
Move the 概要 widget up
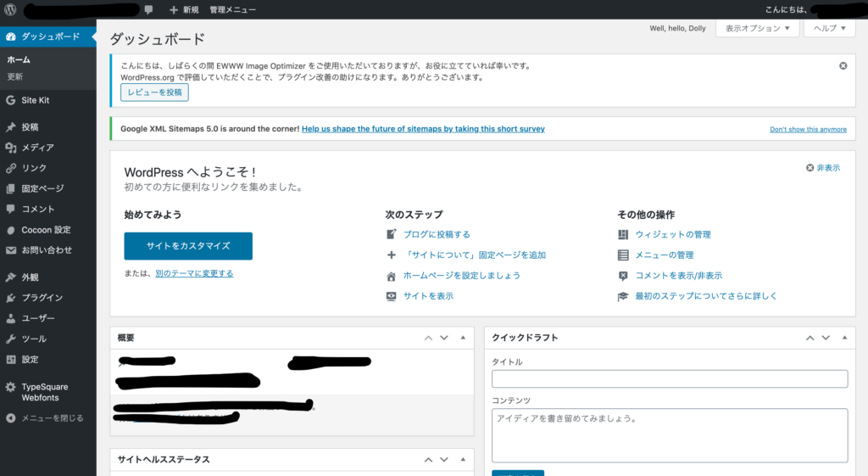428,338
